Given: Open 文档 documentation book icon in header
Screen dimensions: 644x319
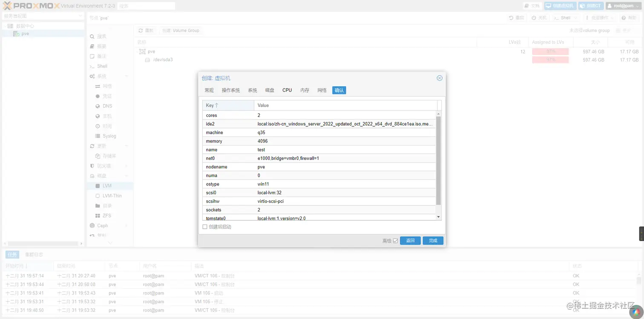Looking at the screenshot, I should (x=527, y=6).
